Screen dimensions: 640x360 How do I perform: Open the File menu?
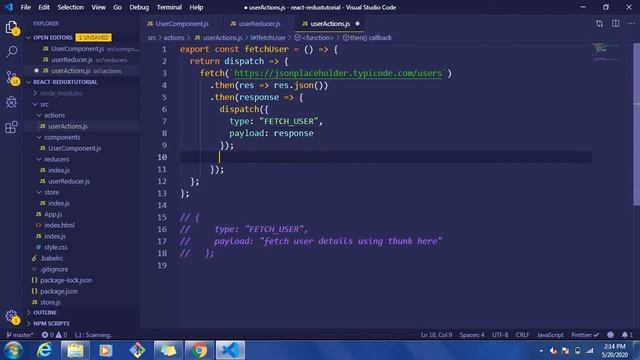[x=26, y=7]
